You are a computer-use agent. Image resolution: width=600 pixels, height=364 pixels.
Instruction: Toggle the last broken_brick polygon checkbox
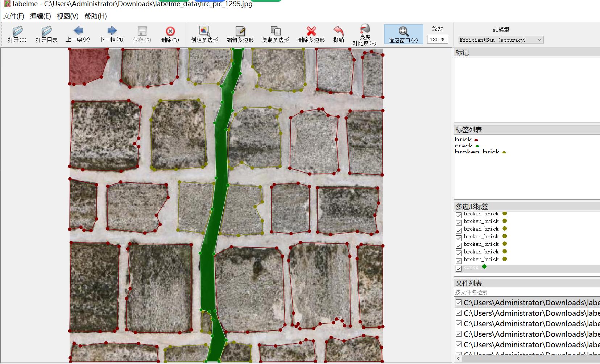pos(459,261)
